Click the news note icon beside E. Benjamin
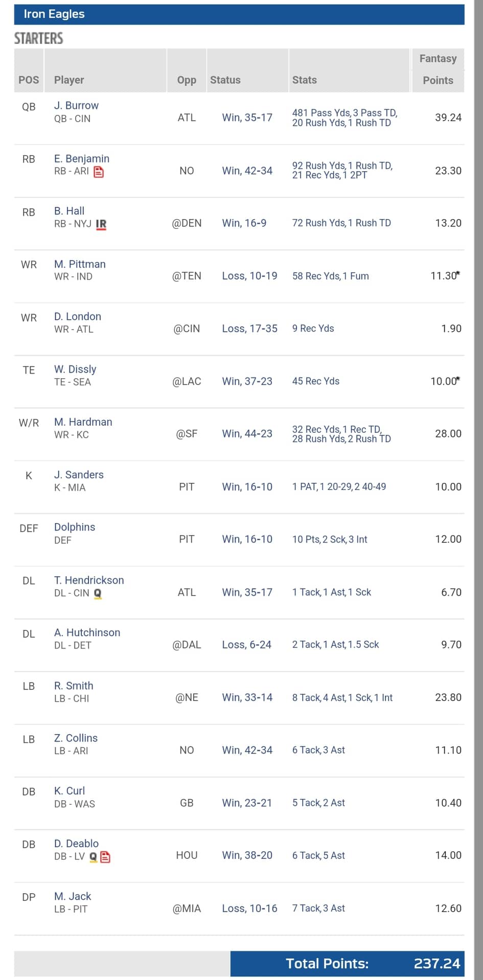The image size is (483, 980). click(99, 172)
